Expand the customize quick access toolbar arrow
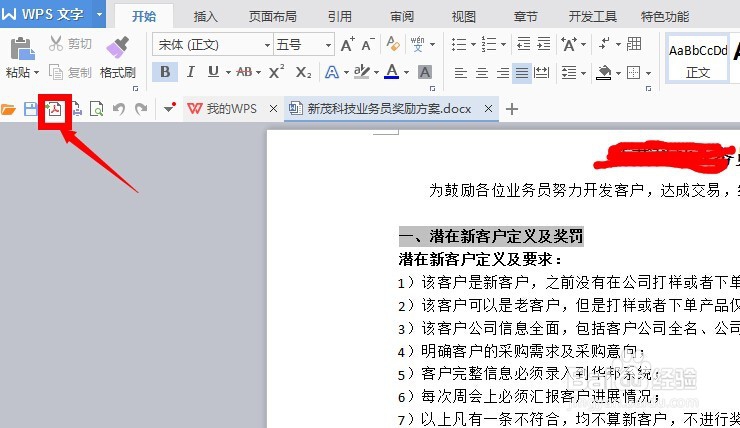The height and width of the screenshot is (428, 740). [169, 109]
